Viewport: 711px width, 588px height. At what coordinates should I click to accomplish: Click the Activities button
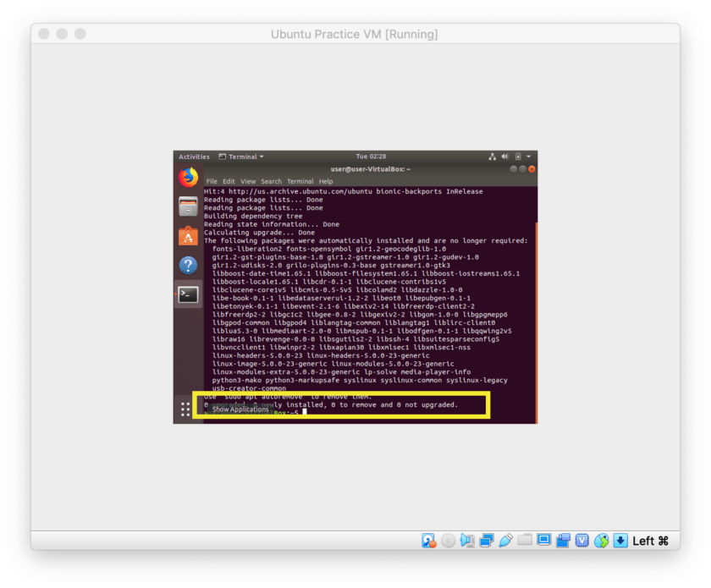point(194,157)
